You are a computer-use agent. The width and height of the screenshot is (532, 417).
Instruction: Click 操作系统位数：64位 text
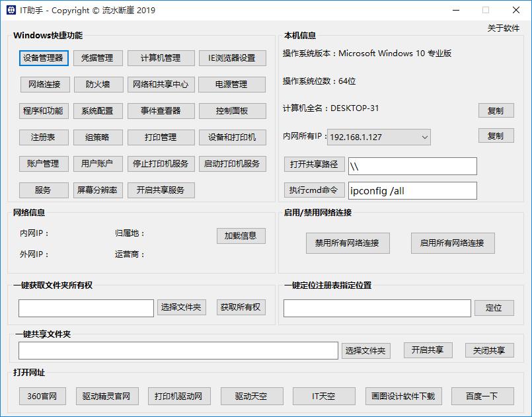coord(319,81)
